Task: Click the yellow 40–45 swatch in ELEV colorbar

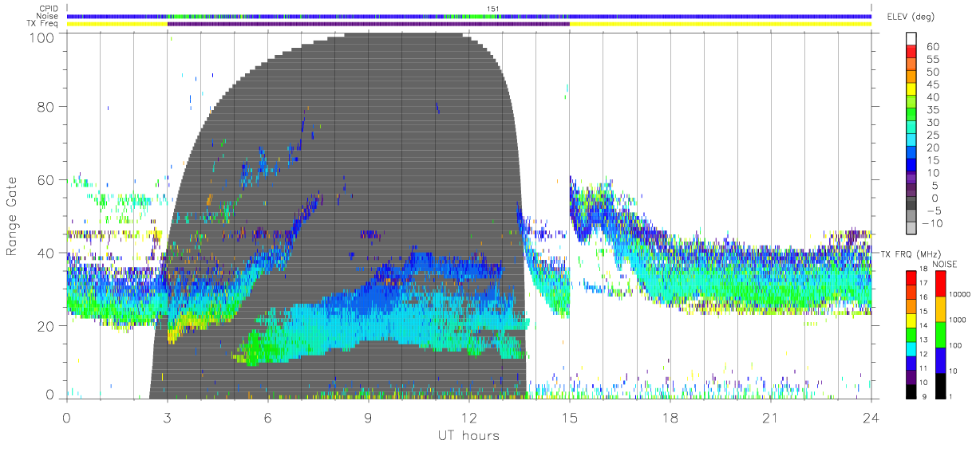Action: pos(912,90)
